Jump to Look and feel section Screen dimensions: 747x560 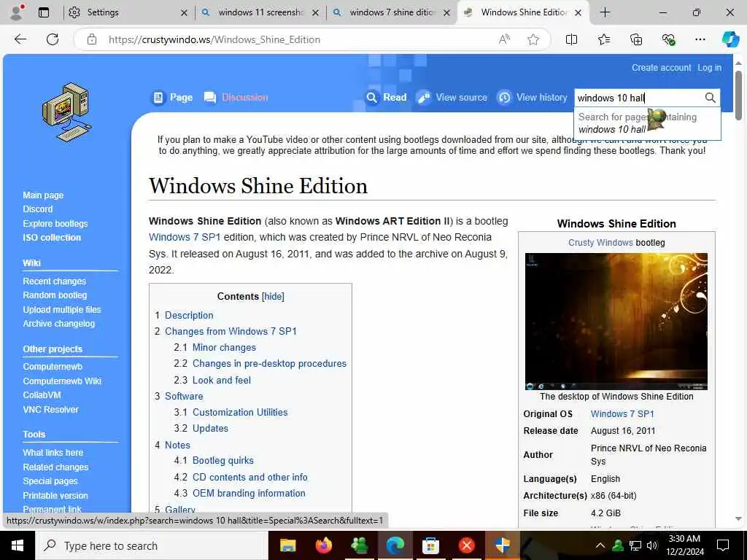(x=222, y=380)
